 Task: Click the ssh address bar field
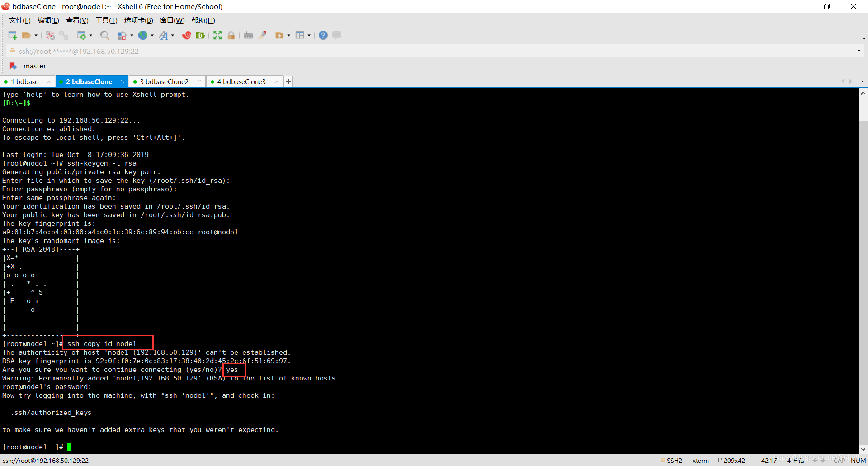tap(434, 51)
